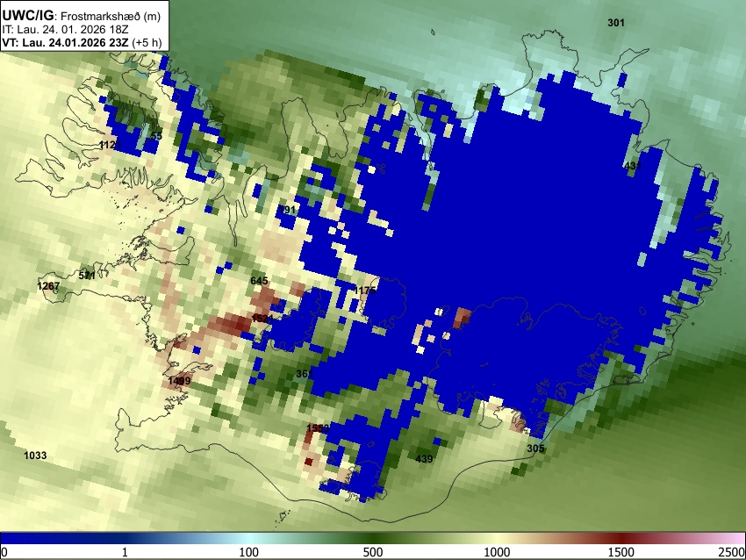Click the initialization time line "IT: Lau. 24. 01. 2026 18Z"

point(65,30)
